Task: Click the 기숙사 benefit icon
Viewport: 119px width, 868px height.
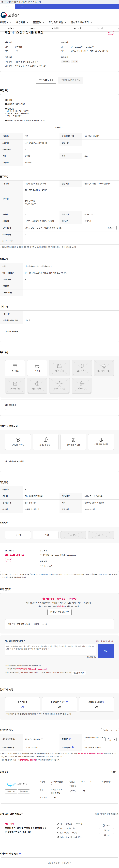Action: 37,368
